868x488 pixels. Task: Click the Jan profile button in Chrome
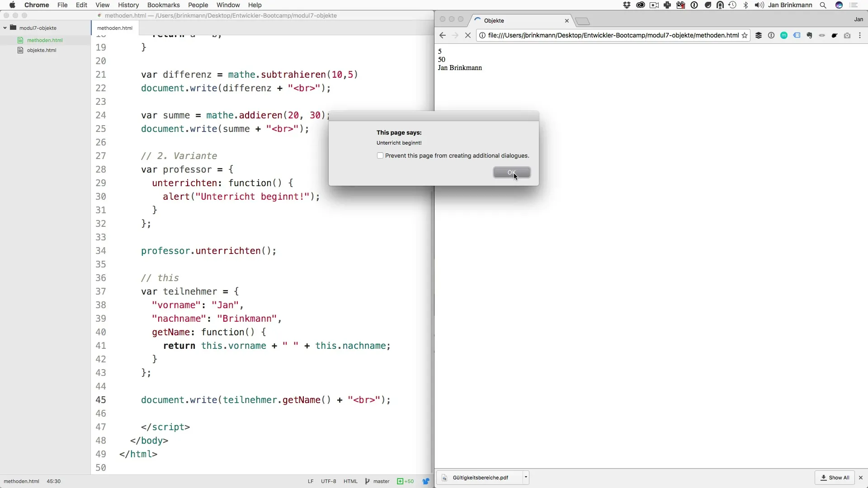coord(859,19)
